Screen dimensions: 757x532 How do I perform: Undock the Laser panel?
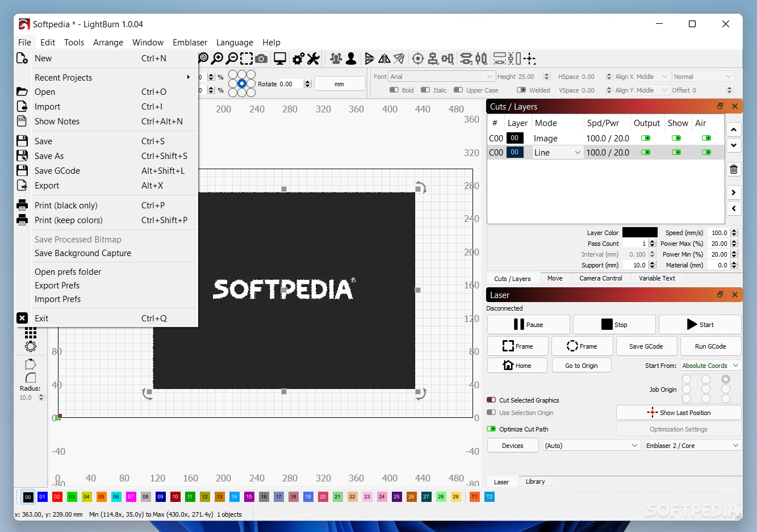tap(720, 295)
